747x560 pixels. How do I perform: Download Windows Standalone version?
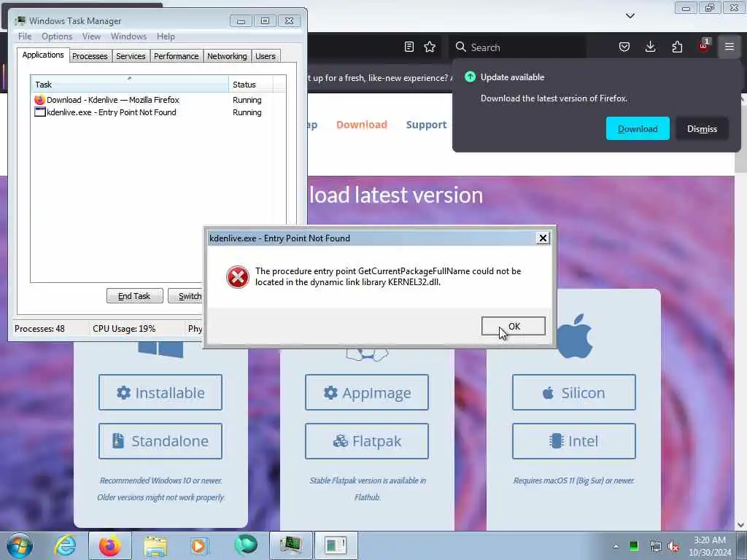pos(160,441)
